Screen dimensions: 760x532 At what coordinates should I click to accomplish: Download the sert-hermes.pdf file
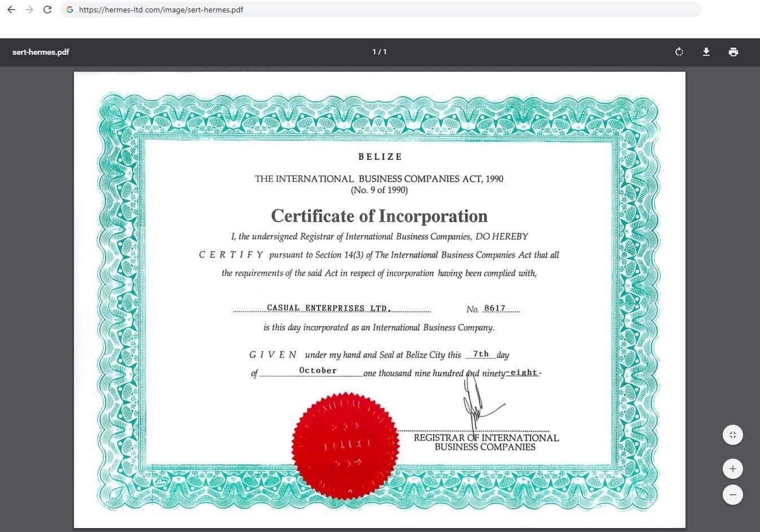[x=706, y=52]
